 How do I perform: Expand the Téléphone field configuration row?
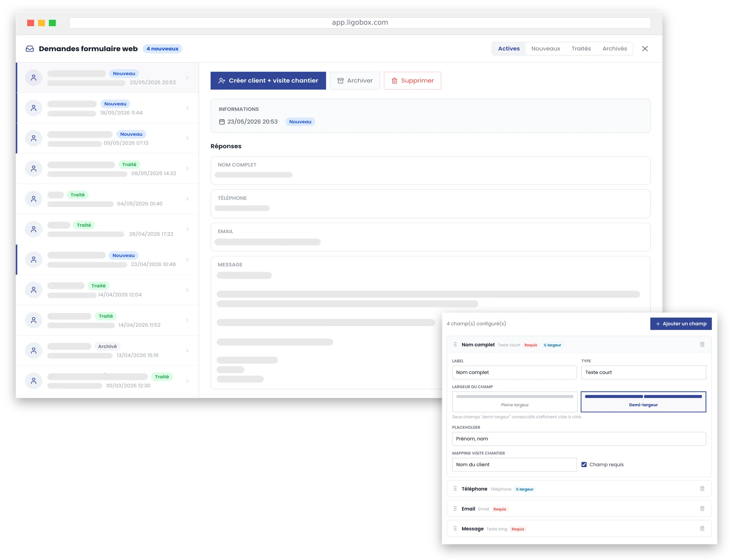click(579, 489)
